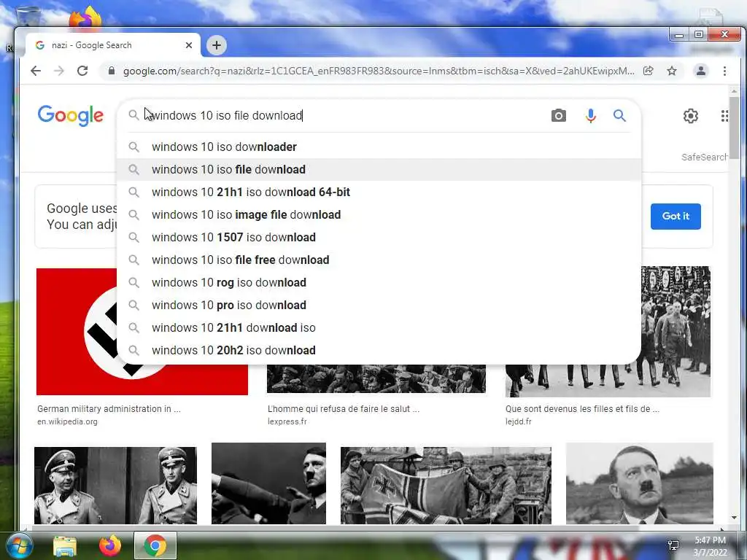Screen dimensions: 747x560
Task: Click the address bar URL field
Action: 379,71
